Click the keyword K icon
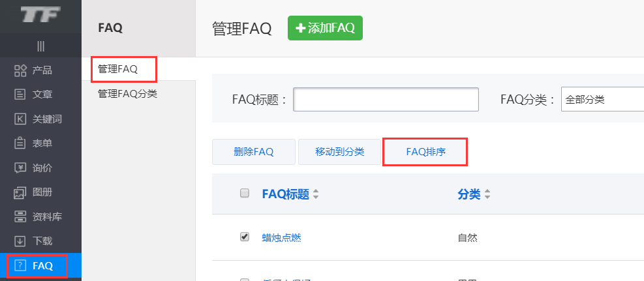This screenshot has width=644, height=281. pyautogui.click(x=20, y=119)
